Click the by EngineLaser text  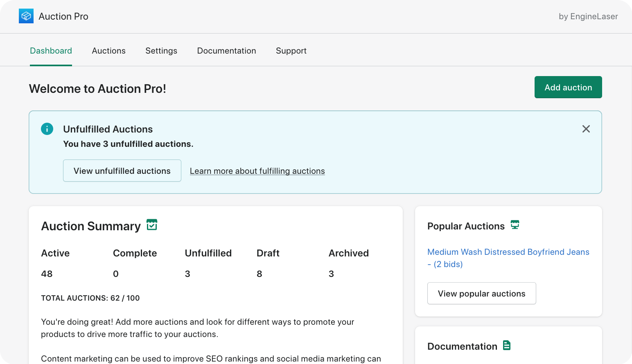(x=588, y=16)
